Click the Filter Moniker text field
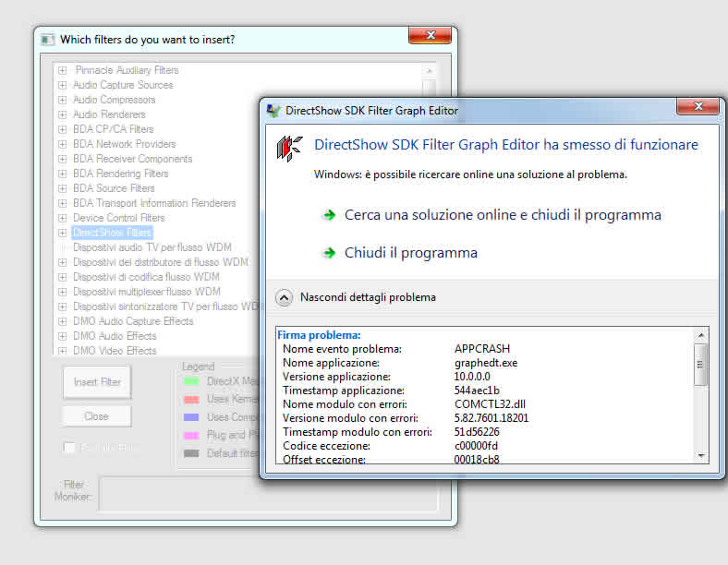 tap(268, 493)
